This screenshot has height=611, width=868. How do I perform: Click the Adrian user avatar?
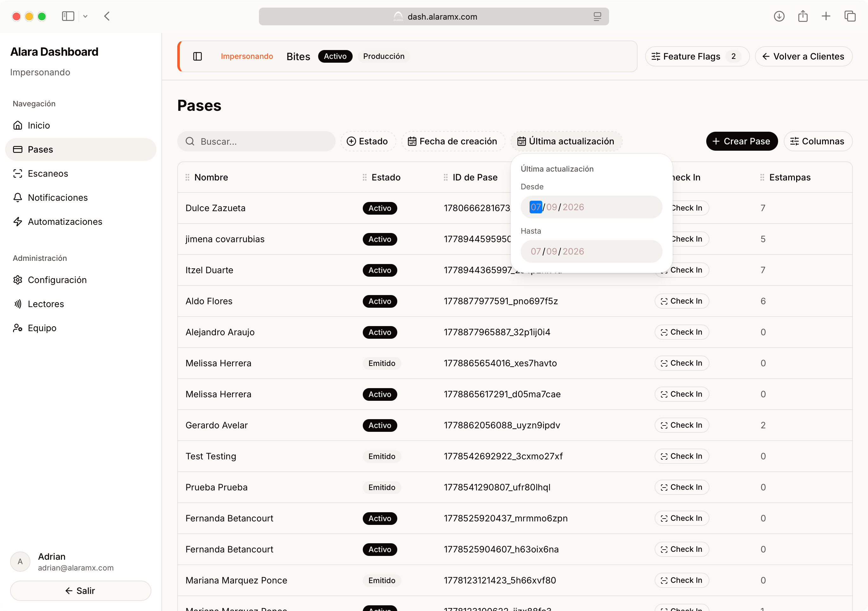20,562
